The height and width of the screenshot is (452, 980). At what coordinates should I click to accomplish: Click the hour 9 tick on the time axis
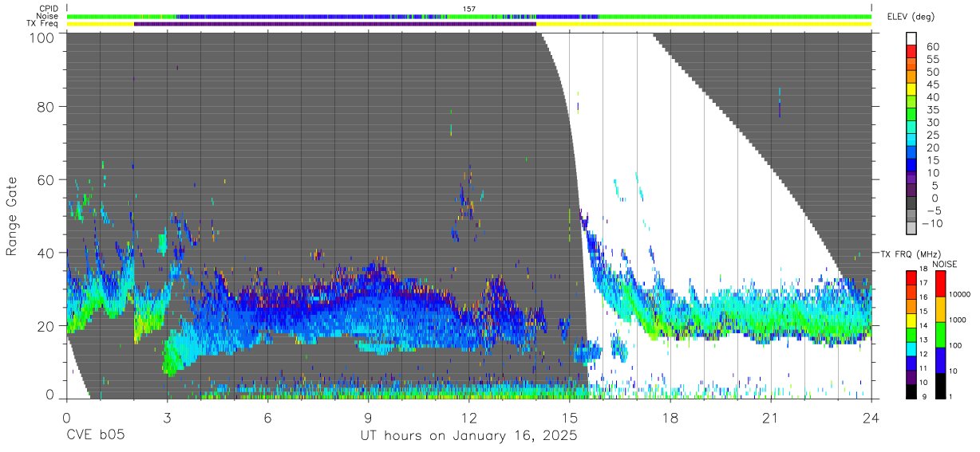point(368,418)
